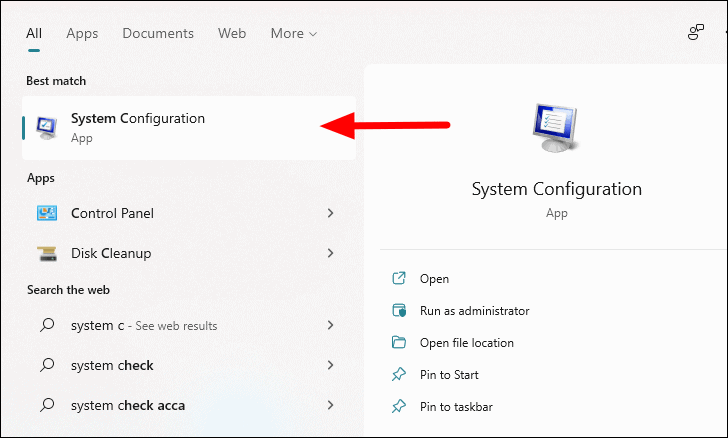The image size is (728, 438).
Task: Switch to the Apps tab
Action: coord(82,33)
